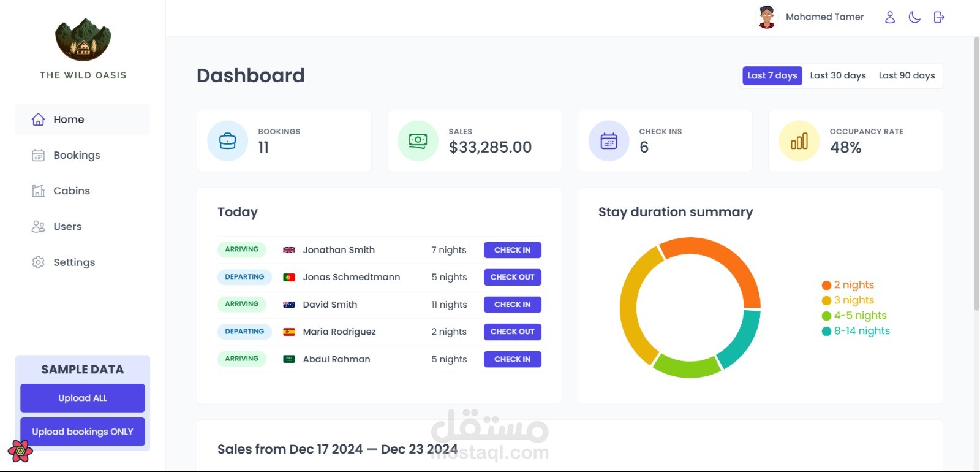This screenshot has height=472, width=980.
Task: Click the Mohamed Tamer username text
Action: point(824,17)
